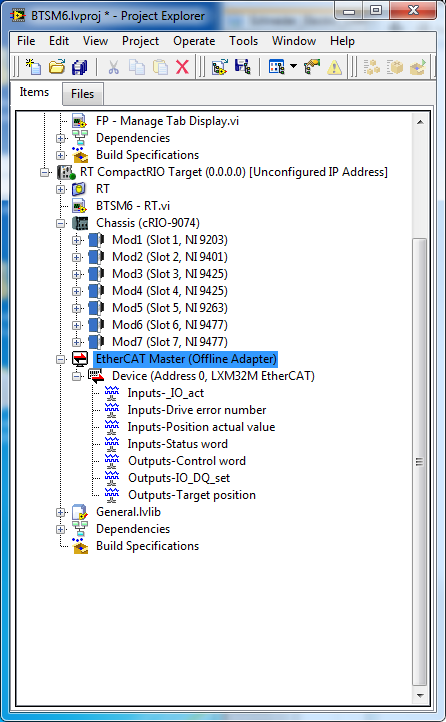Click the General.lvlib library icon

[x=80, y=512]
